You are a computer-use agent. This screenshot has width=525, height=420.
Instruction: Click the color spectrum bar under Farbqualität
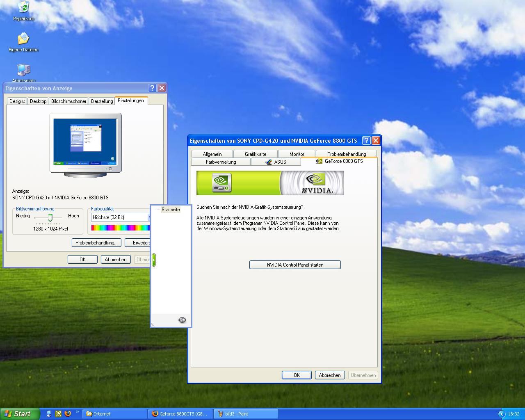pyautogui.click(x=121, y=228)
